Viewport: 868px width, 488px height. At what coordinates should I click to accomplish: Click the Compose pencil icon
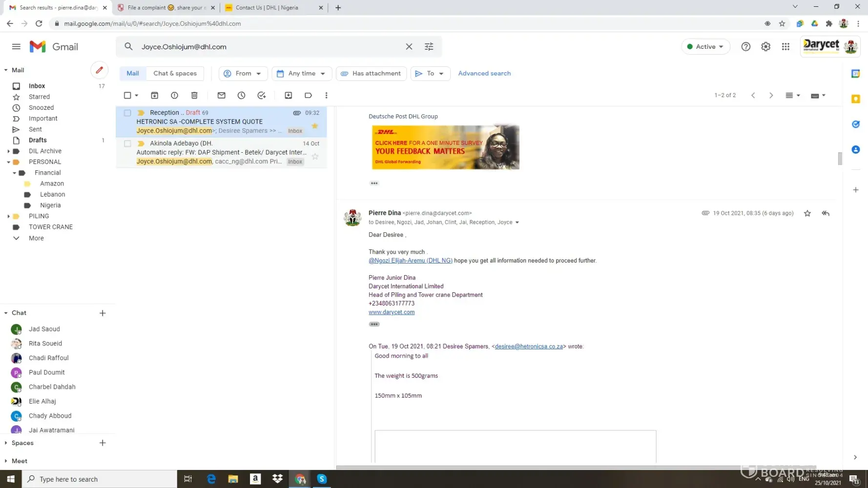pos(99,70)
